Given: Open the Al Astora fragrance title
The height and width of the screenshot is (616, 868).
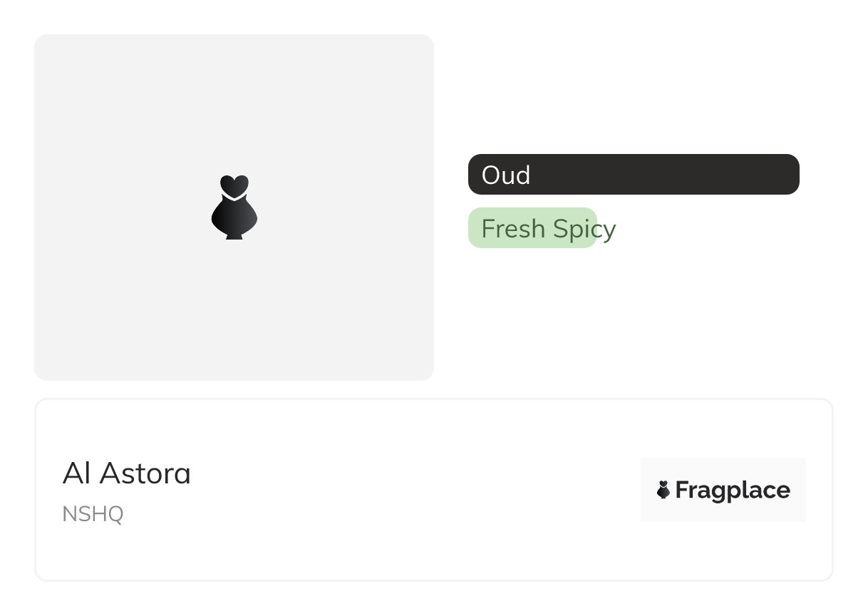Looking at the screenshot, I should click(127, 473).
